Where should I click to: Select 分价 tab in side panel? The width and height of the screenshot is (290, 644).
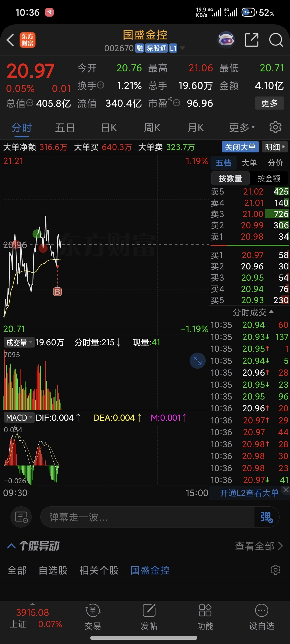tap(275, 163)
